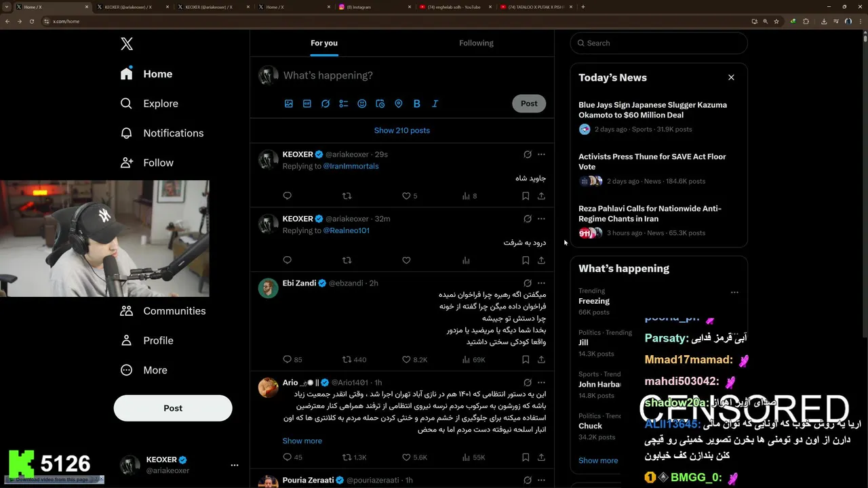Image resolution: width=868 pixels, height=488 pixels.
Task: Like KEOXER's 29s post with 5 likes
Action: 410,196
